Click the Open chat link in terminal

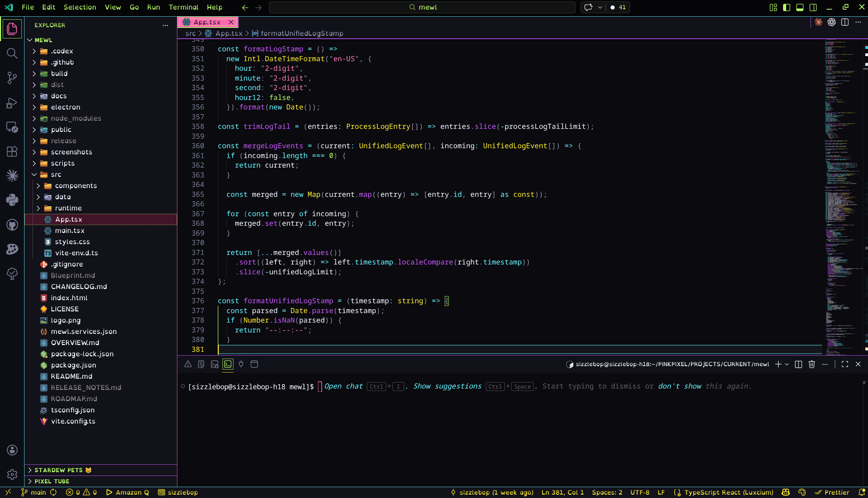pyautogui.click(x=343, y=386)
